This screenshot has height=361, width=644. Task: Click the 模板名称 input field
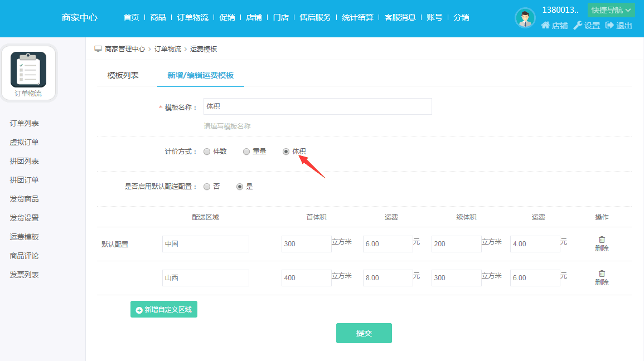317,106
